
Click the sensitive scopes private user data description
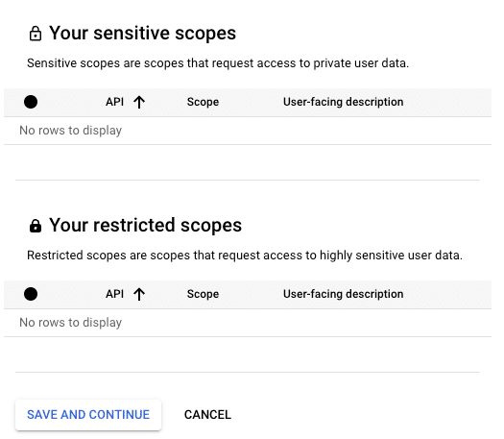[x=218, y=63]
